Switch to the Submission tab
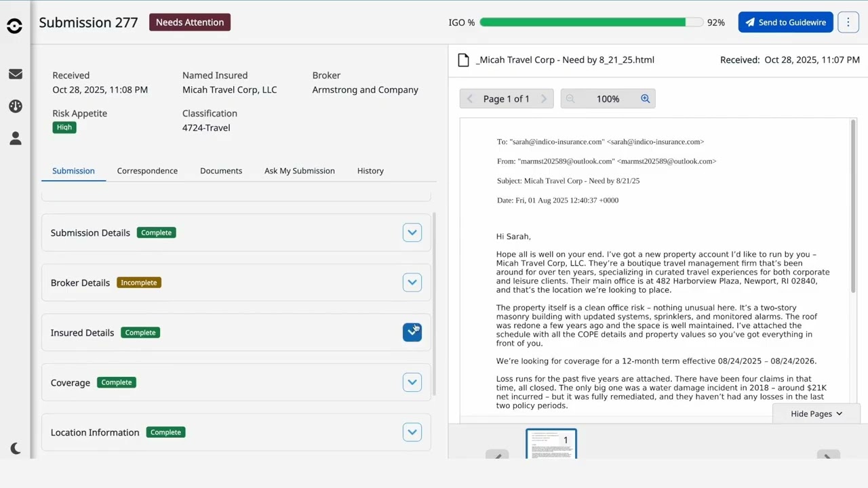Viewport: 868px width, 488px height. click(x=73, y=171)
